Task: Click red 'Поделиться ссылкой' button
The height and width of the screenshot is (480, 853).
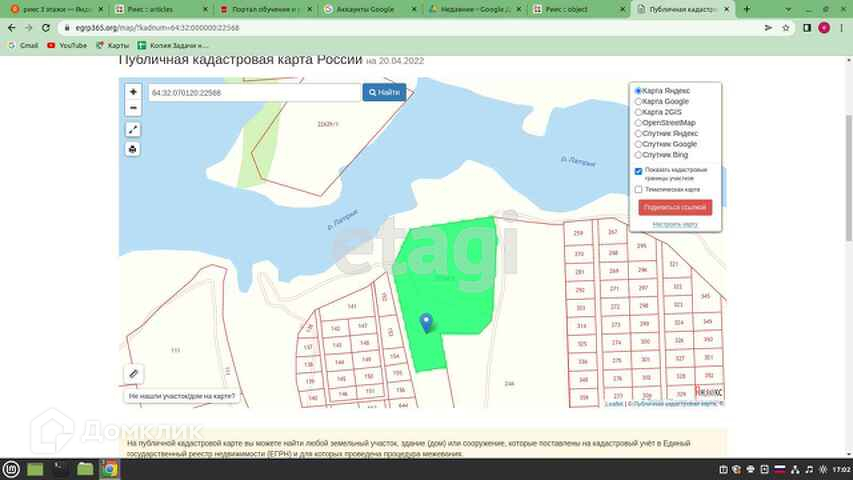Action: [x=675, y=207]
